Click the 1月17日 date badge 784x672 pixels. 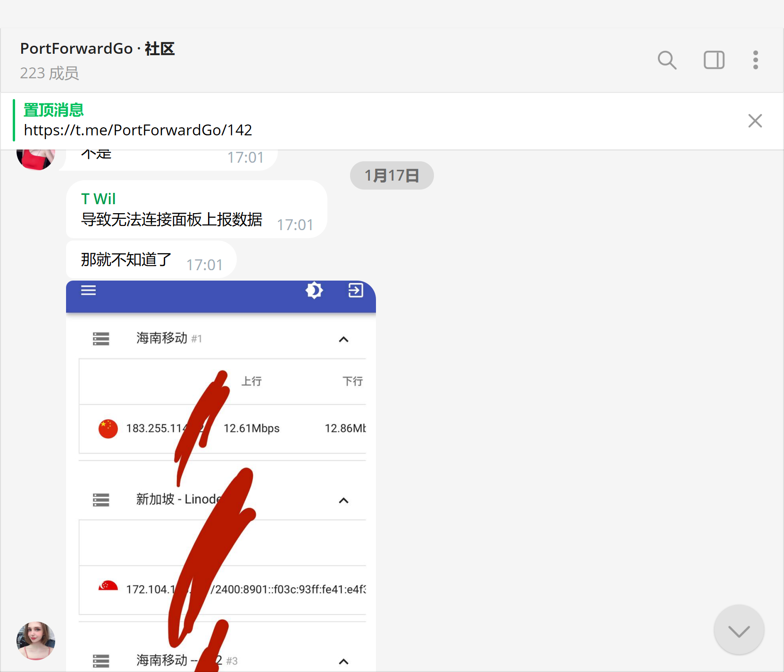click(392, 175)
